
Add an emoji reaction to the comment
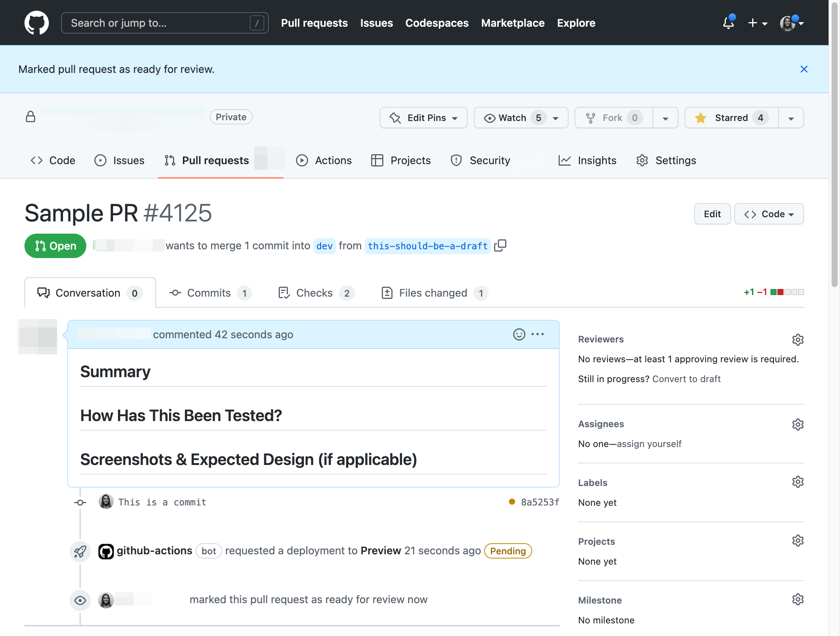pyautogui.click(x=519, y=334)
